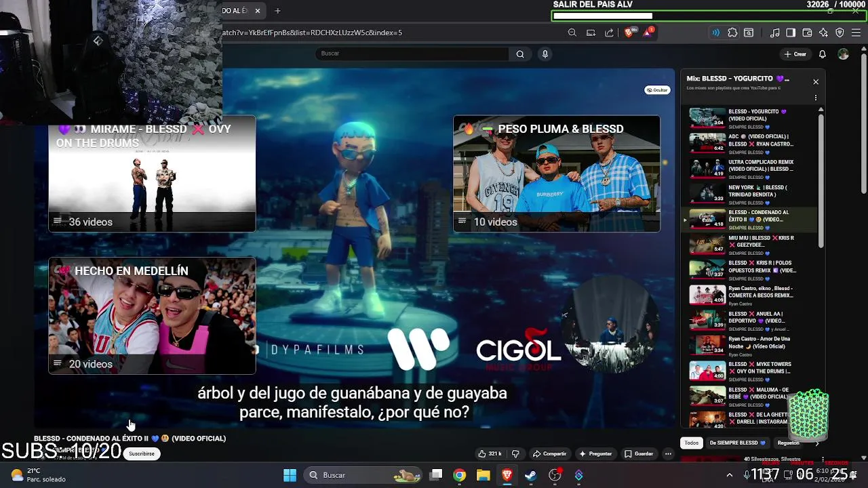
Task: Open the PESO PLUMA & BLESSD playlist card
Action: tap(557, 174)
